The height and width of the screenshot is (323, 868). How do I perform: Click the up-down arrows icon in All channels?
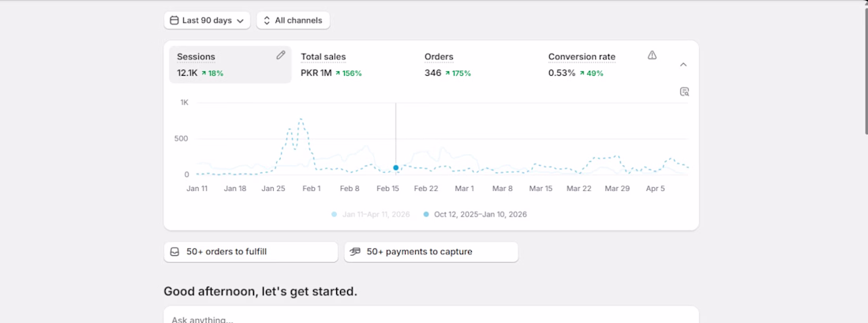click(266, 21)
